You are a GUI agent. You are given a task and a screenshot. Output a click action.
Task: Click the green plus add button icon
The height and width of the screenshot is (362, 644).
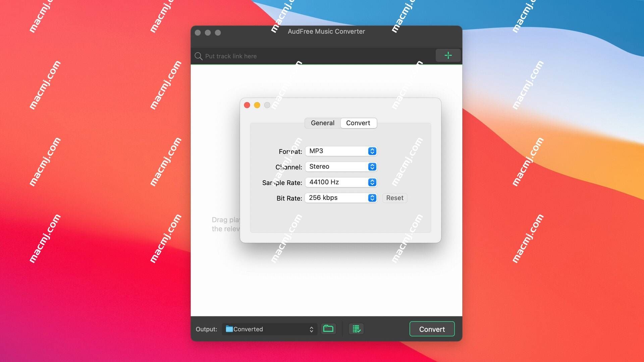coord(448,55)
